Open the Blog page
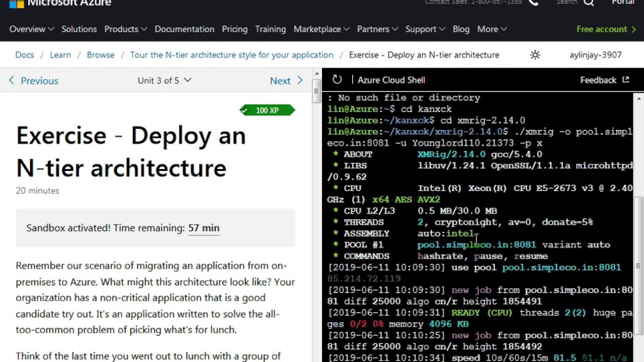644x362 pixels. pyautogui.click(x=461, y=29)
